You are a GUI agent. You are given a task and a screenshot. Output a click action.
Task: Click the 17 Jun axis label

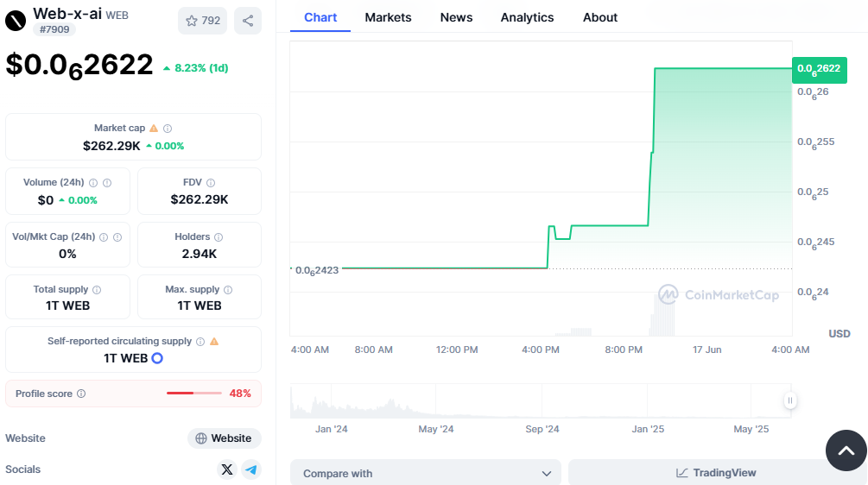(x=706, y=350)
